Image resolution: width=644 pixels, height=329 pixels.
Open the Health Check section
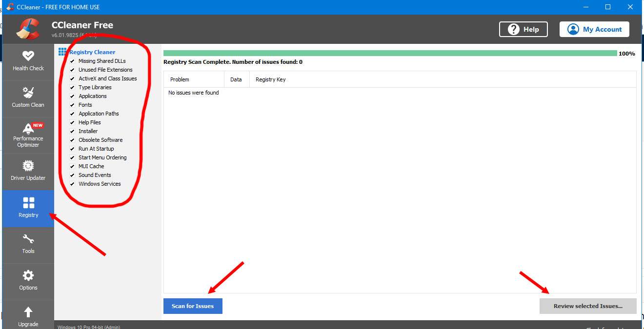28,62
